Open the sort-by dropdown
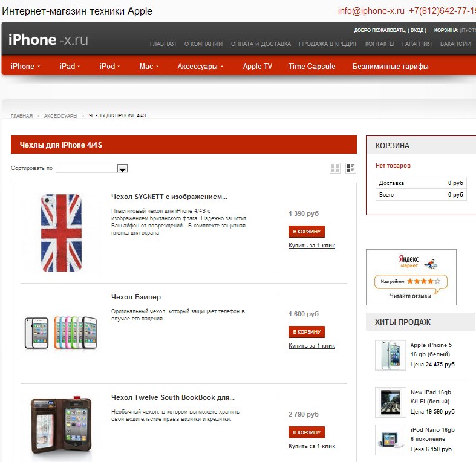Screen dimensions: 476x462 pyautogui.click(x=92, y=169)
